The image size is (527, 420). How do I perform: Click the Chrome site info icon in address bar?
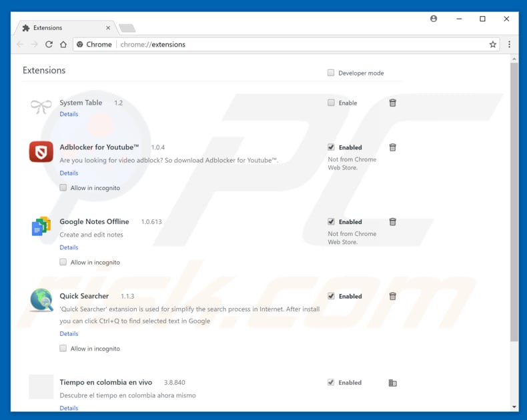[79, 45]
